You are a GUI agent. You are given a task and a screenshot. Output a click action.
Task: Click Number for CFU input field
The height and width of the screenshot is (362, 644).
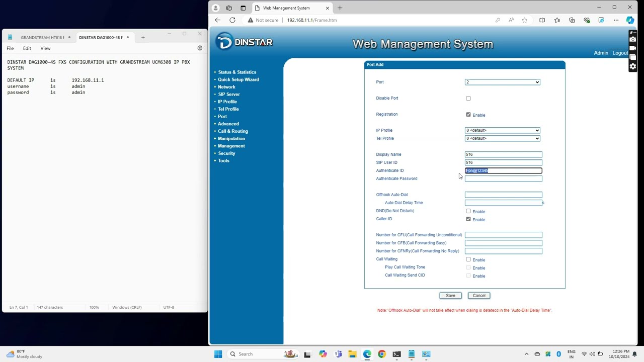point(504,235)
